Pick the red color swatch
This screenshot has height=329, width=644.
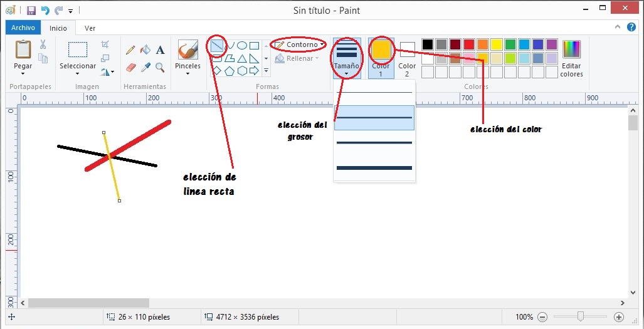click(469, 44)
